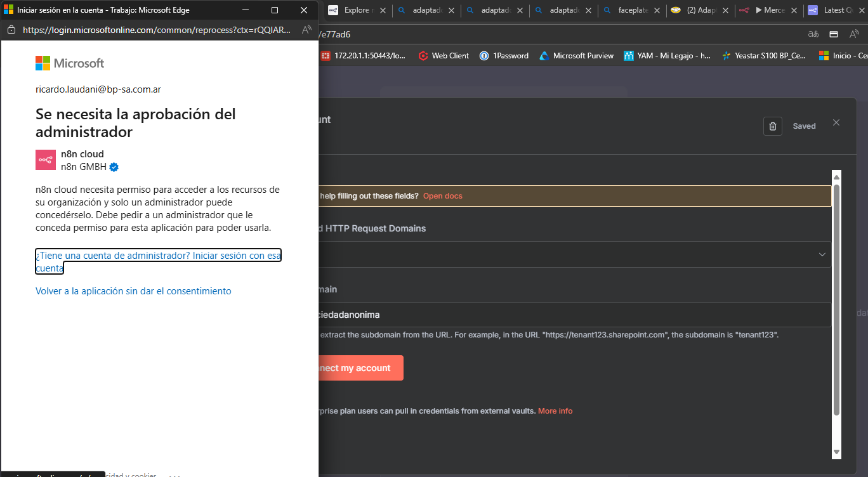Click the subdomain input field
The width and height of the screenshot is (868, 477).
tap(574, 315)
